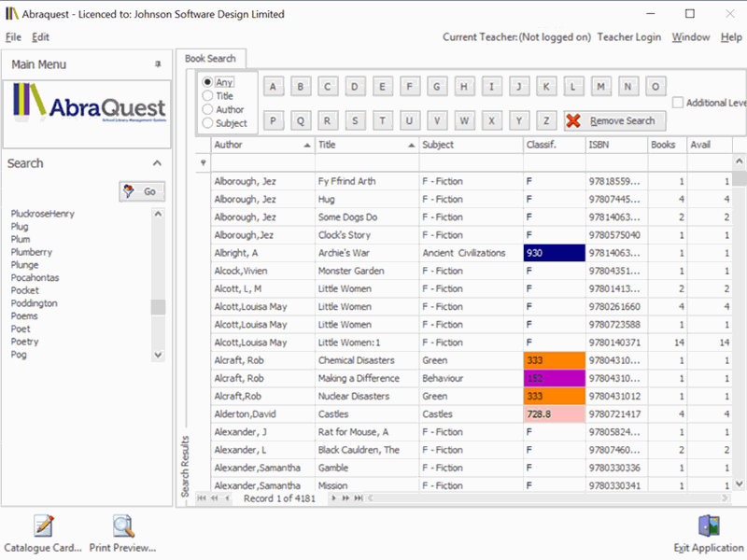The width and height of the screenshot is (747, 560).
Task: Enable the Additional Level checkbox
Action: tap(678, 103)
